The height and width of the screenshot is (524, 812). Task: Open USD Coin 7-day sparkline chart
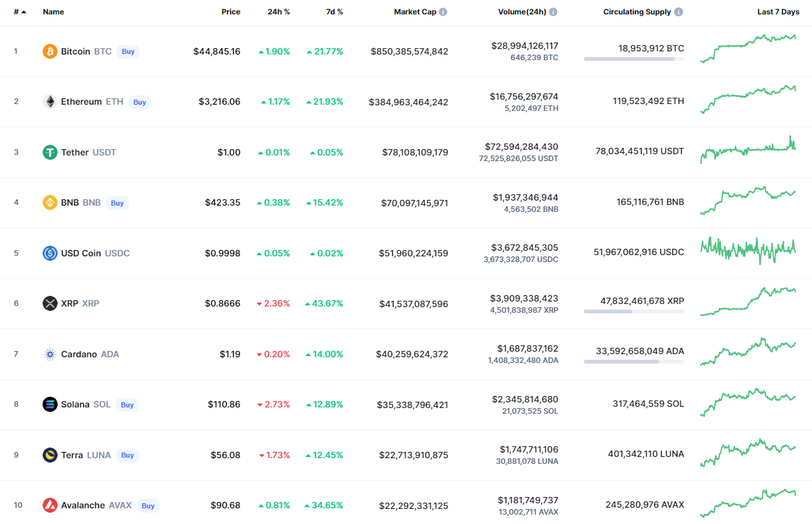(748, 251)
